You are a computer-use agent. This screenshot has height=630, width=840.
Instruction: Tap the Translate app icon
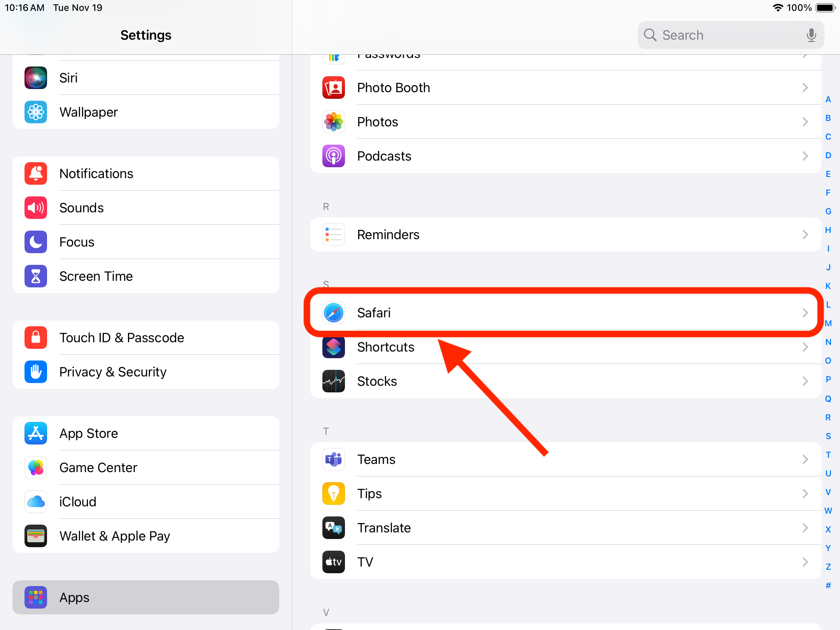(333, 528)
